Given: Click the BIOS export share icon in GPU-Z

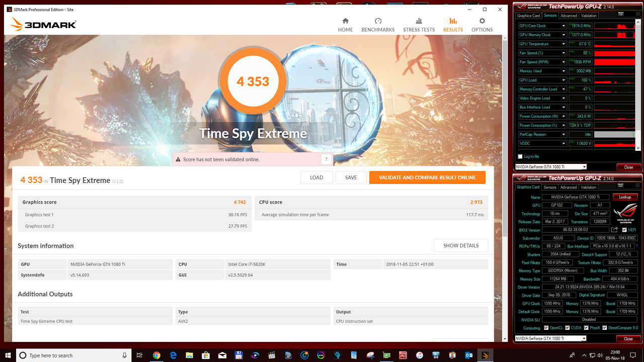Looking at the screenshot, I should point(615,230).
